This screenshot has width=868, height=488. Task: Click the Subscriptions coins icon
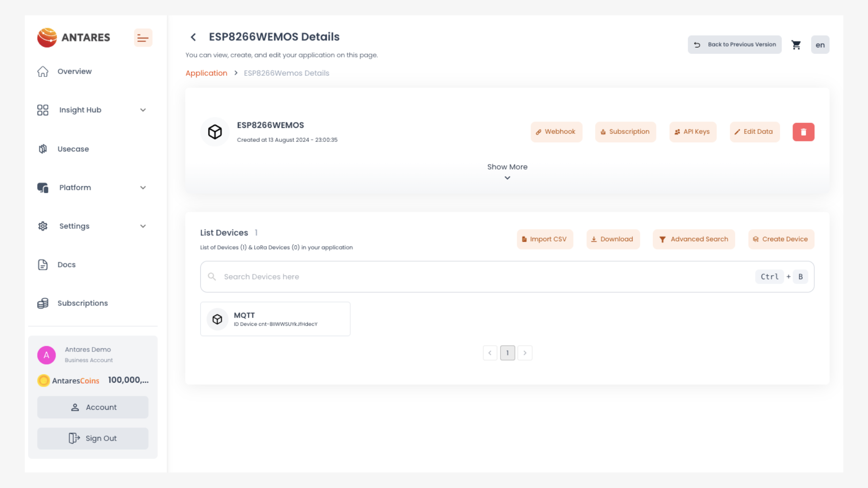tap(43, 303)
